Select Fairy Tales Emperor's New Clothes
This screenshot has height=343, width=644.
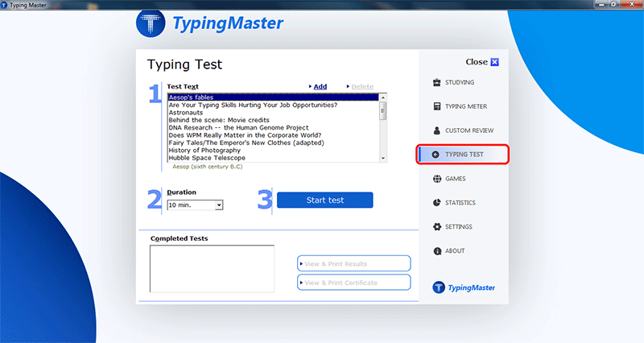[x=273, y=143]
